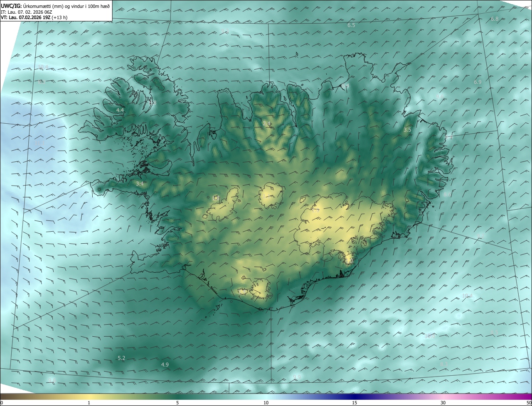Click the color scale tick label 50
Image resolution: width=532 pixels, height=406 pixels.
[529, 403]
